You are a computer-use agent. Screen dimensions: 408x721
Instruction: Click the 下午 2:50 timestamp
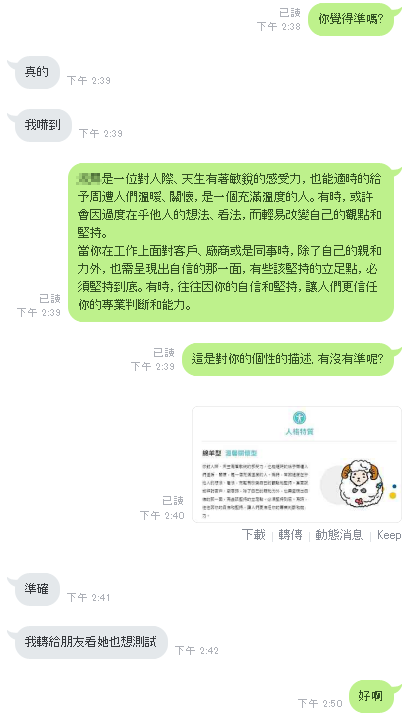pyautogui.click(x=320, y=704)
